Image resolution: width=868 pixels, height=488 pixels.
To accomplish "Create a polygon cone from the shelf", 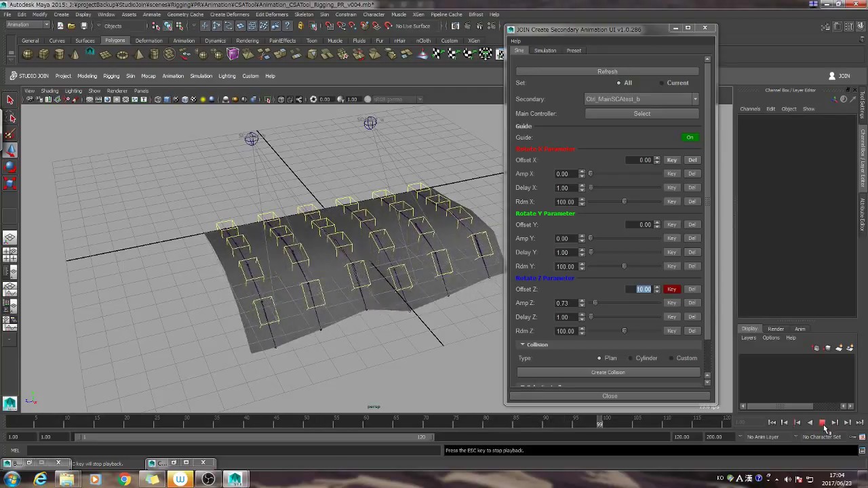I will click(75, 54).
